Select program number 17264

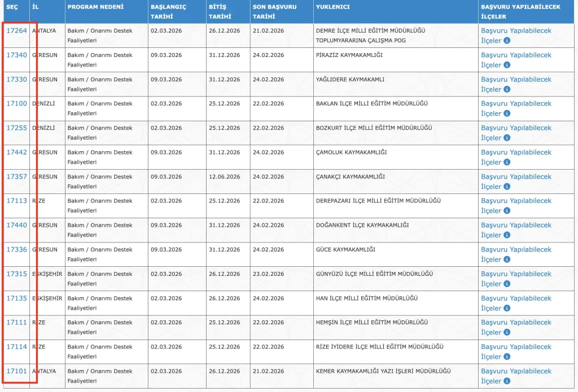click(16, 31)
